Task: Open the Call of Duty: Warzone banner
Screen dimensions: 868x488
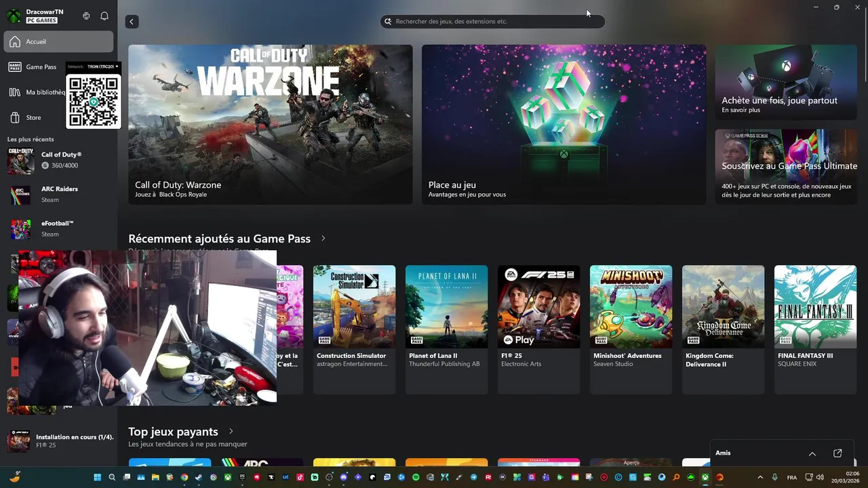Action: [271, 125]
